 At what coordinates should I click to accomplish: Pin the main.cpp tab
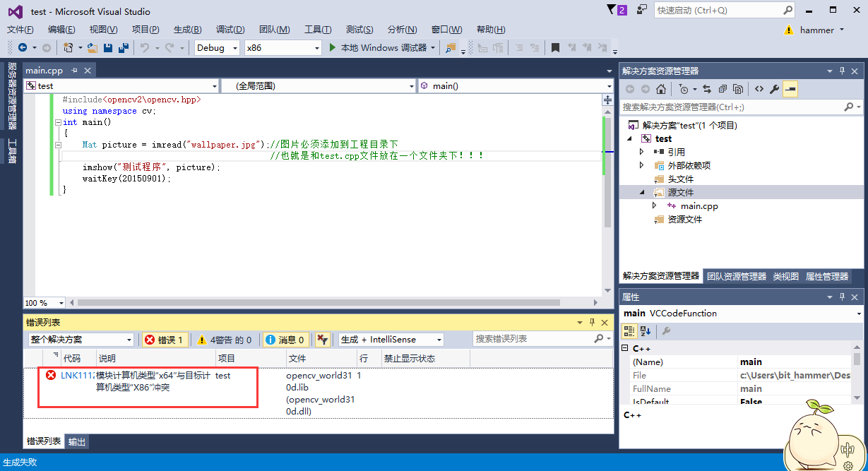point(74,71)
